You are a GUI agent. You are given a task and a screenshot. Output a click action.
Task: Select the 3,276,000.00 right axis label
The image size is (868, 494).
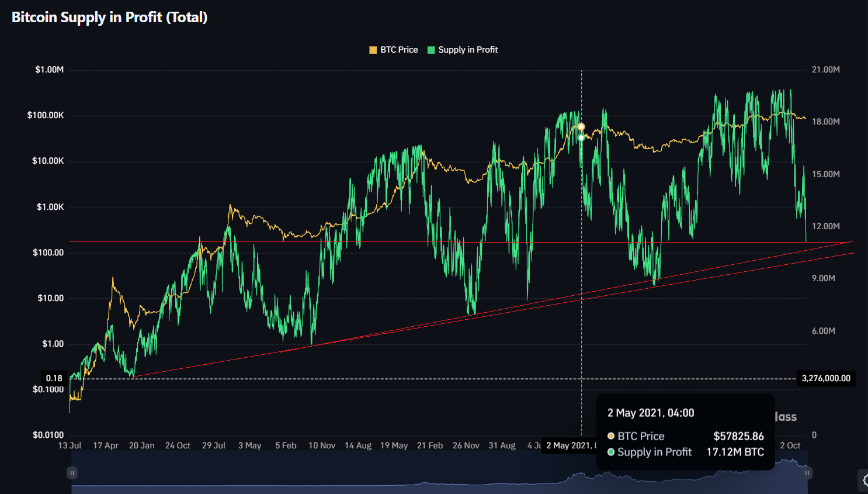tap(826, 378)
